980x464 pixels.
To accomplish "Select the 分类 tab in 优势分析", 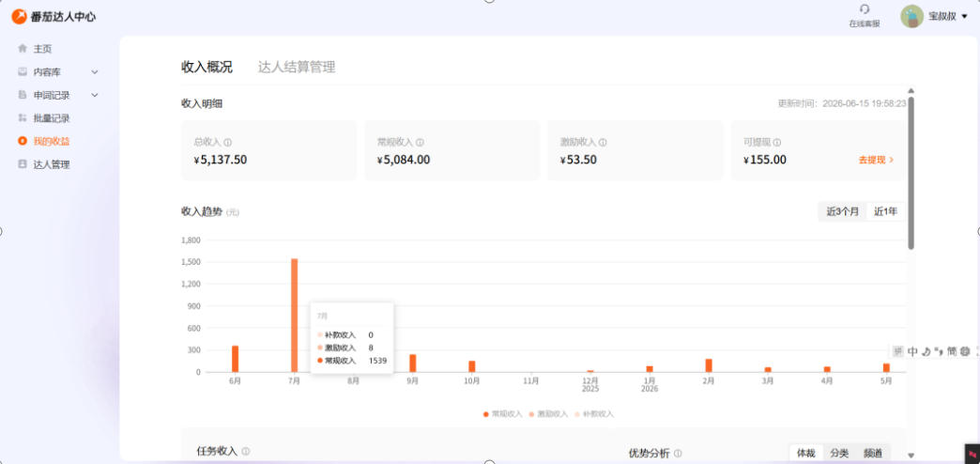I will (839, 454).
